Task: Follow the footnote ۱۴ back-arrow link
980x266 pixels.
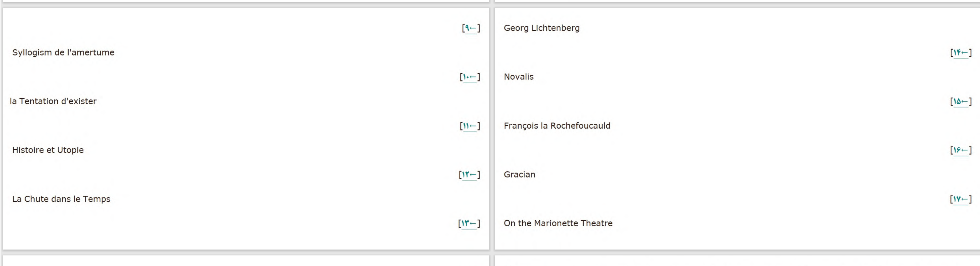Action: [961, 53]
